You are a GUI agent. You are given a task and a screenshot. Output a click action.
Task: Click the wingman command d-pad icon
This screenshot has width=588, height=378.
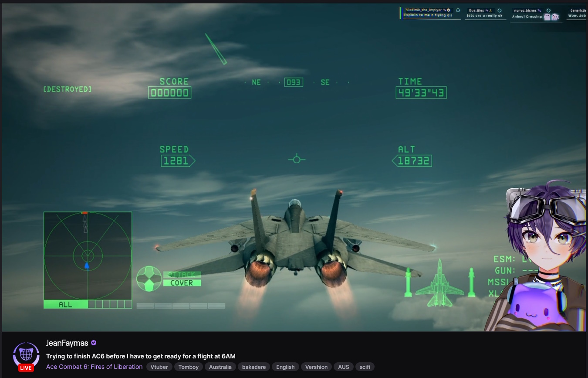pos(149,279)
